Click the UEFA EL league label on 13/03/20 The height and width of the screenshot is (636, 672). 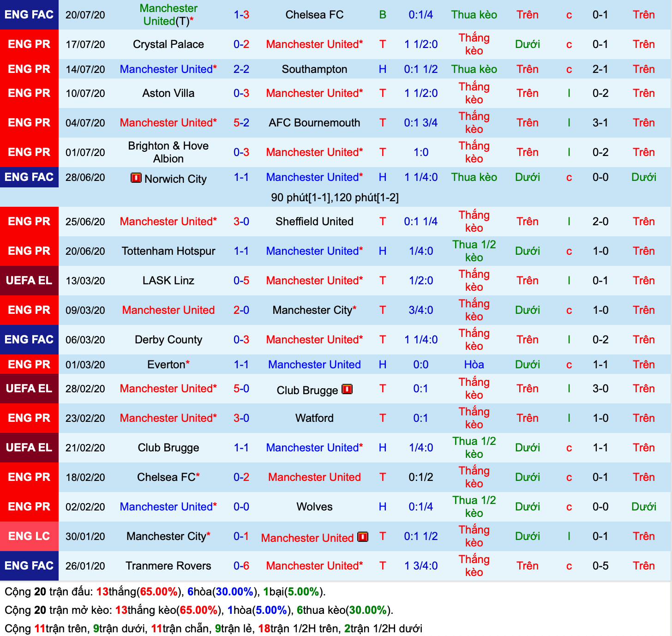[29, 281]
